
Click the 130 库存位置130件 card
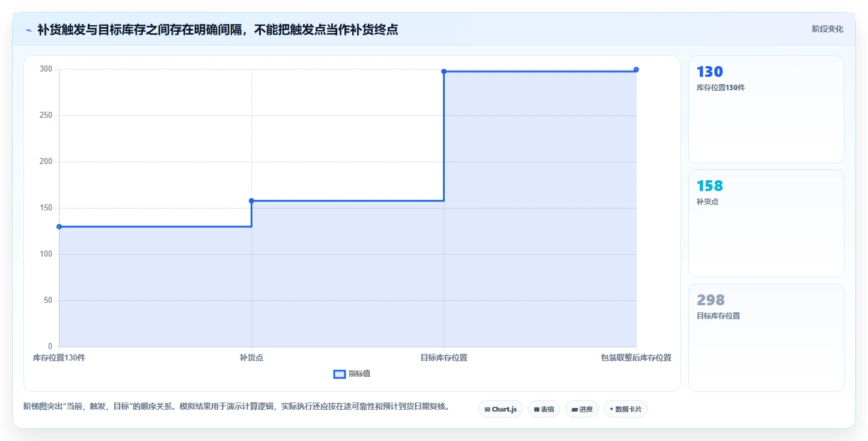click(x=766, y=109)
